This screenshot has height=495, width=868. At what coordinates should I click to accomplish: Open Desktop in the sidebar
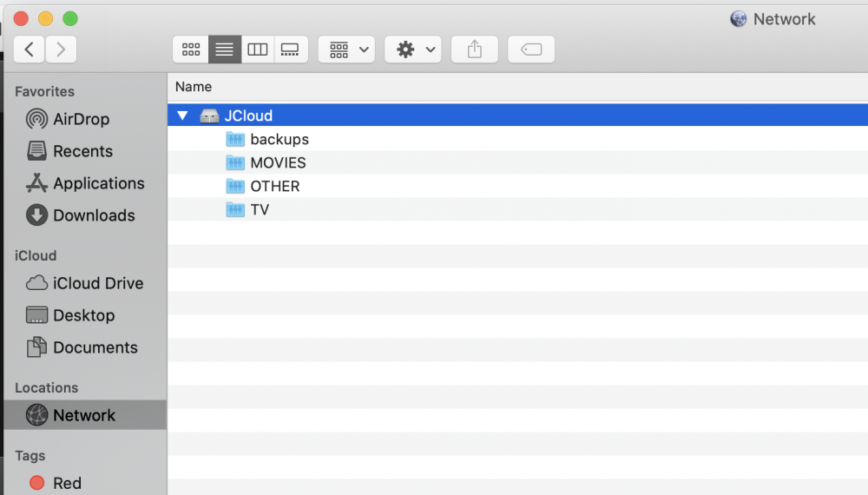[x=84, y=315]
